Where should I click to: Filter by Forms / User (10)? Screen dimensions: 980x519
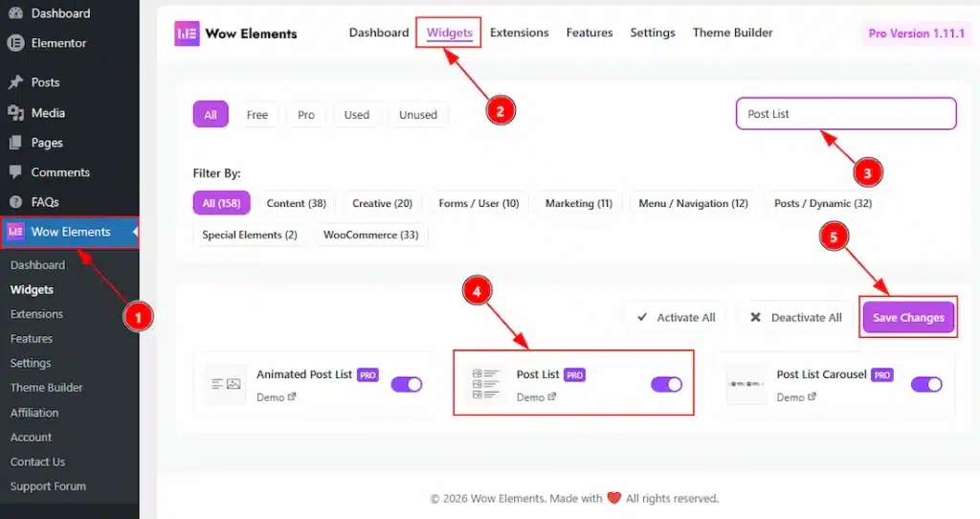pos(479,203)
